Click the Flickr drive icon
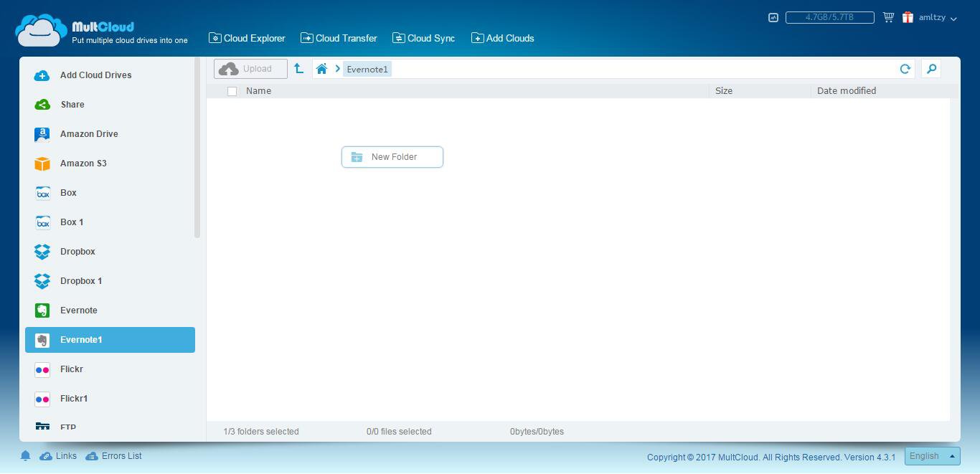 pos(42,369)
